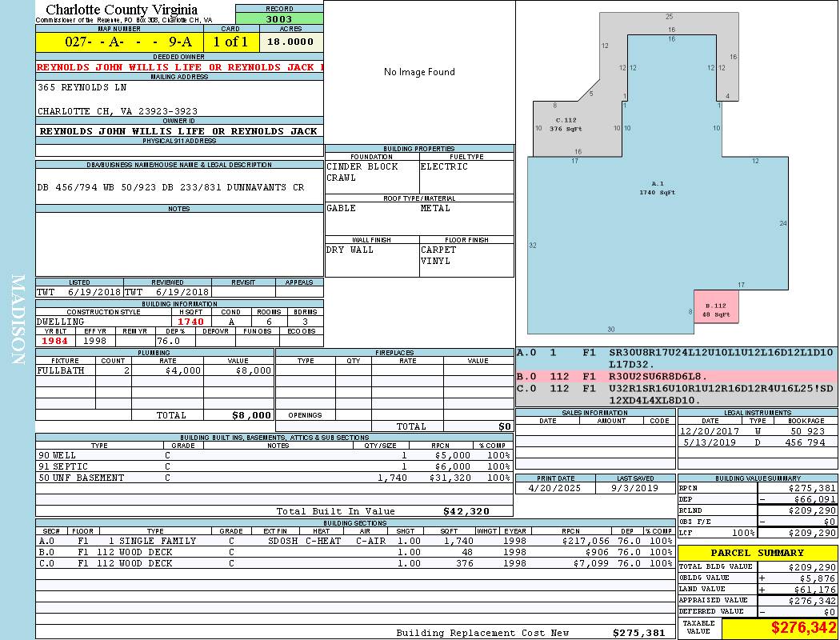Click the year built value 1984
This screenshot has height=640, width=840.
tap(54, 340)
